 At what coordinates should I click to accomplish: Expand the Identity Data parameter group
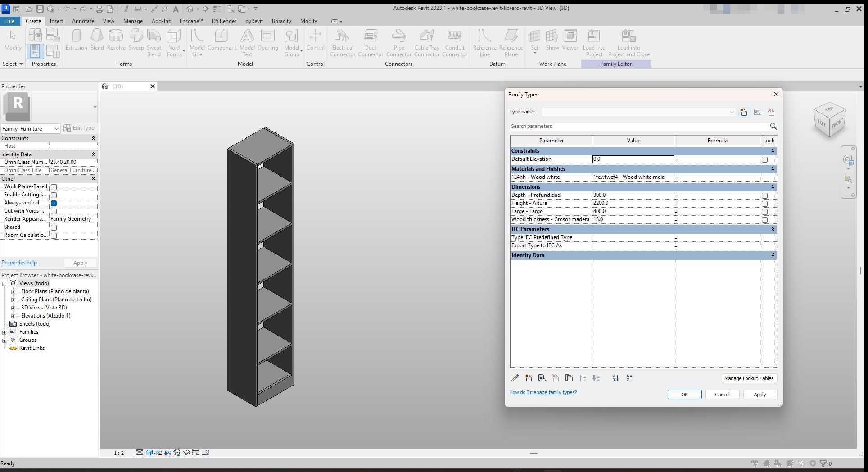point(773,255)
